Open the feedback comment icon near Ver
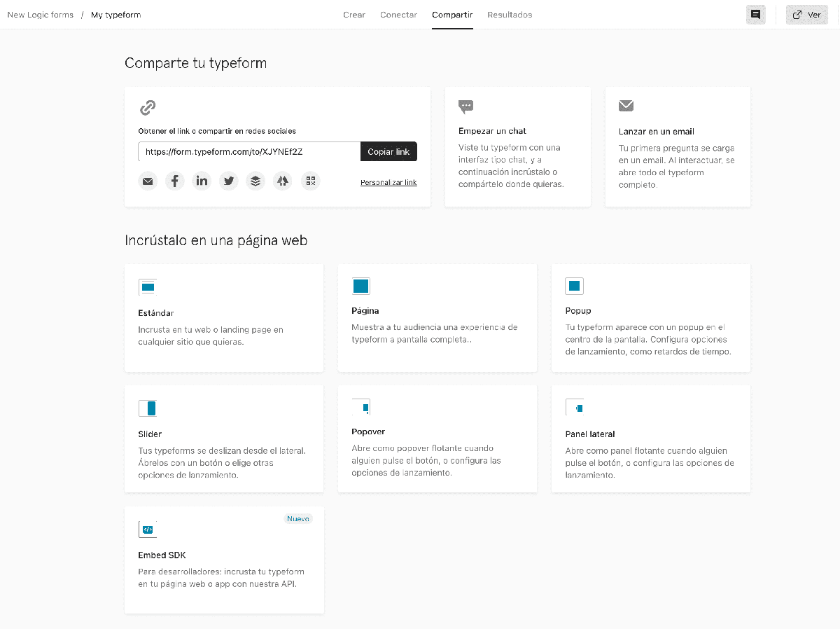 click(x=755, y=14)
